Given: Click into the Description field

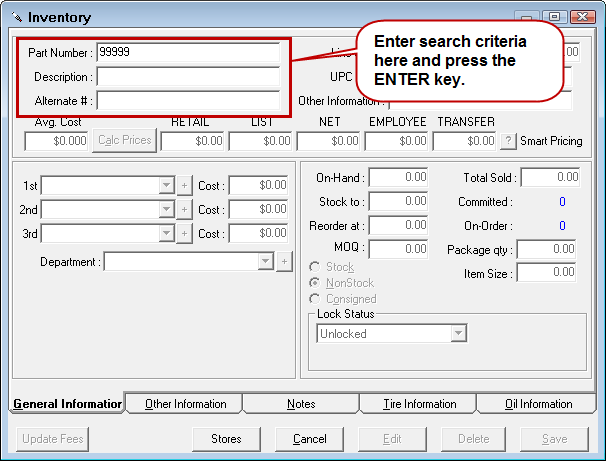Looking at the screenshot, I should point(188,77).
